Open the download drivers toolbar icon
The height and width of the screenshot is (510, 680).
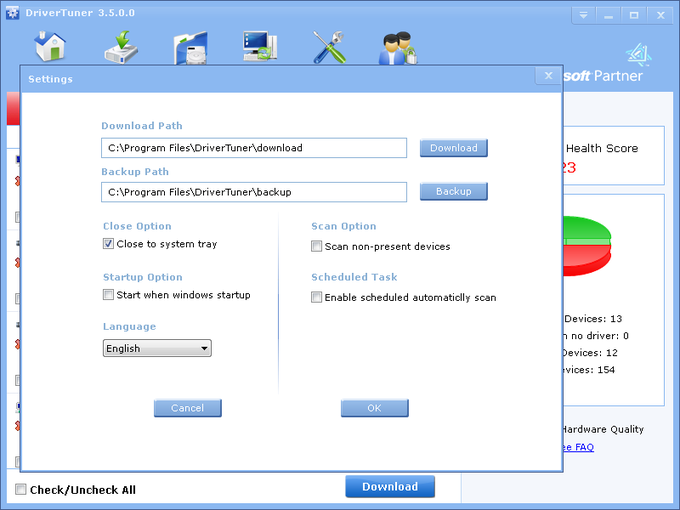click(x=121, y=47)
